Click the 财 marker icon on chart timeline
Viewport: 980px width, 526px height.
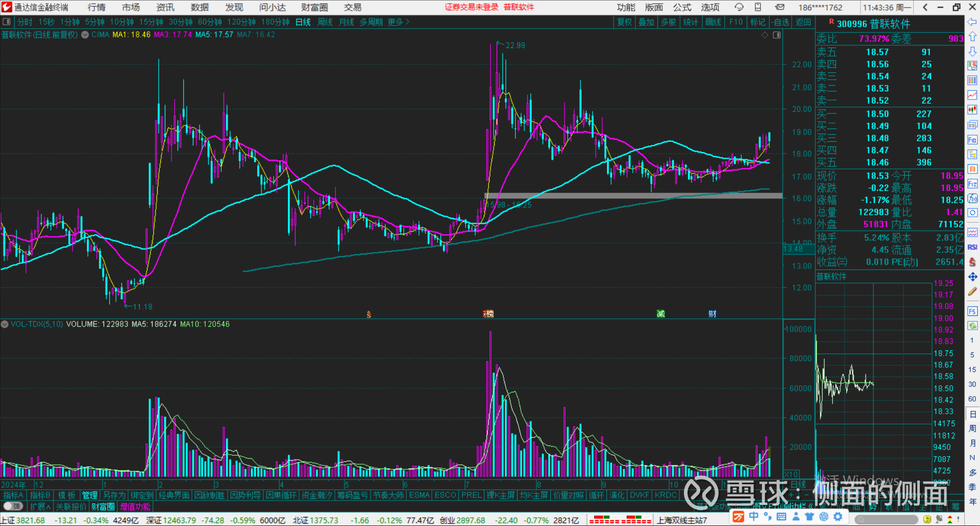pos(712,314)
